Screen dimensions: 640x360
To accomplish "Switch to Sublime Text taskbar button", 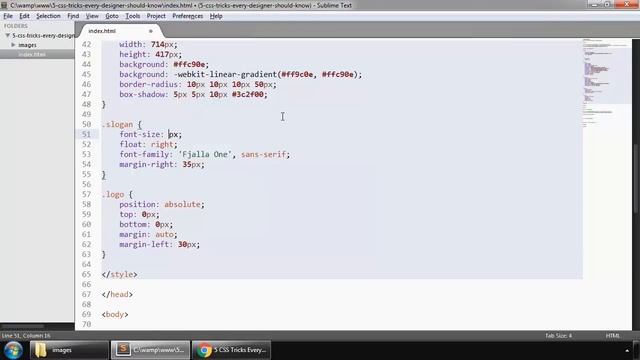I will [150, 350].
